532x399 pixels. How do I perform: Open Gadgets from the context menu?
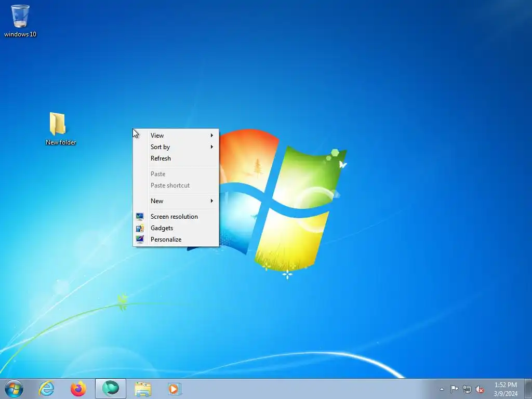coord(176,228)
